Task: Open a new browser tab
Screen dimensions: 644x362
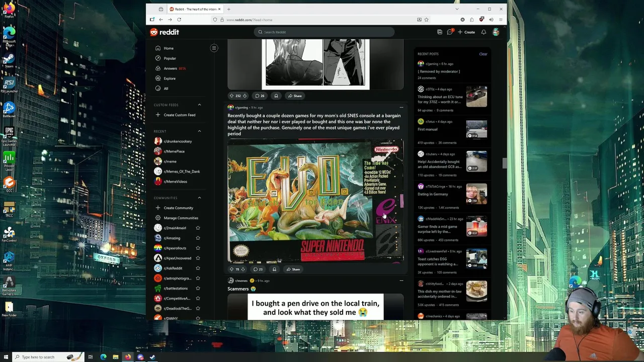Action: (x=228, y=9)
